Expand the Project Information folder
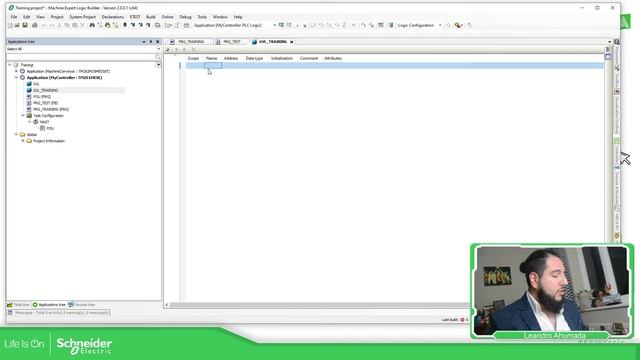The height and width of the screenshot is (360, 640). coord(23,141)
